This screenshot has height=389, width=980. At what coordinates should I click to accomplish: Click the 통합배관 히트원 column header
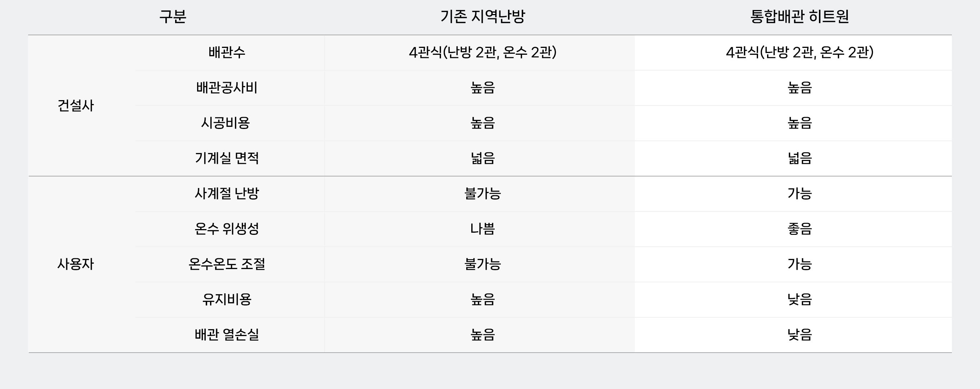[x=799, y=17]
